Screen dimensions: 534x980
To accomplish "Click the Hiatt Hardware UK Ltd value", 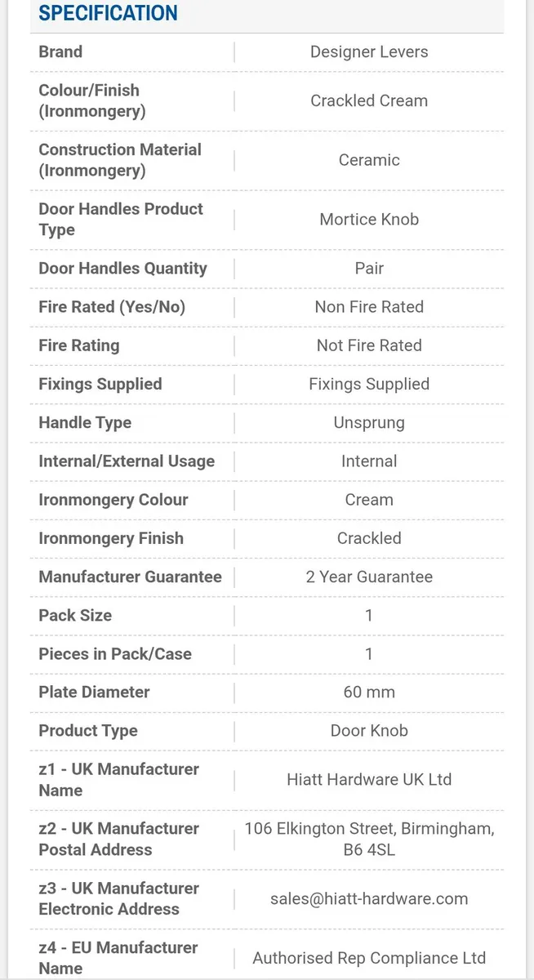I will (x=369, y=779).
